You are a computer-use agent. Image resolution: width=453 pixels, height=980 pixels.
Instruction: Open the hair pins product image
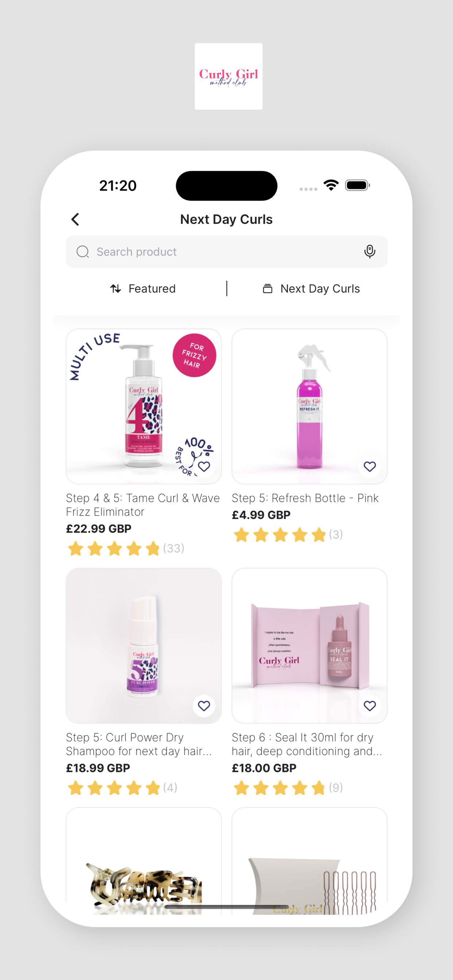click(310, 861)
